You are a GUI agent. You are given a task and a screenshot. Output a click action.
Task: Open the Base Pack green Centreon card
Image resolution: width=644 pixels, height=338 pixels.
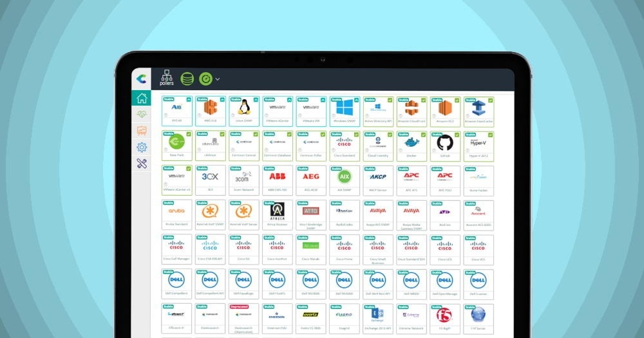[x=177, y=146]
